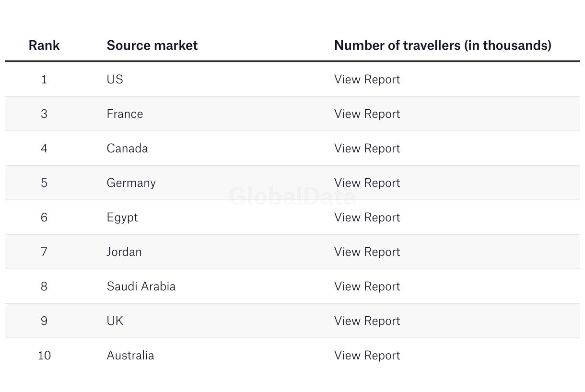
Task: Click the Egypt source market cell
Action: click(122, 218)
